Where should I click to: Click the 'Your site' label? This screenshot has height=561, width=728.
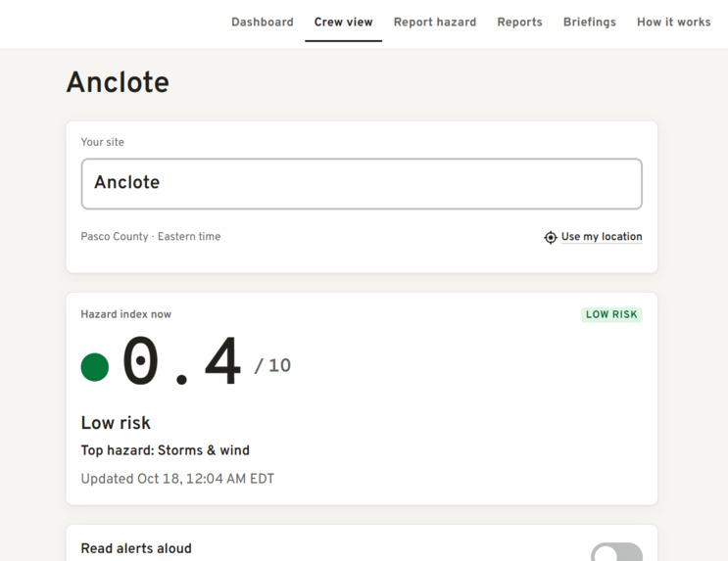point(102,142)
